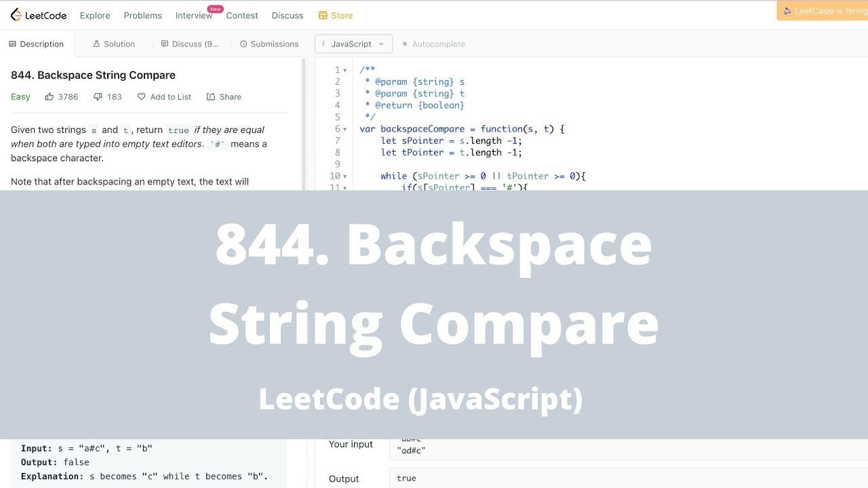The height and width of the screenshot is (488, 868).
Task: Click the problem title 844. Backspace String Compare
Action: 93,75
